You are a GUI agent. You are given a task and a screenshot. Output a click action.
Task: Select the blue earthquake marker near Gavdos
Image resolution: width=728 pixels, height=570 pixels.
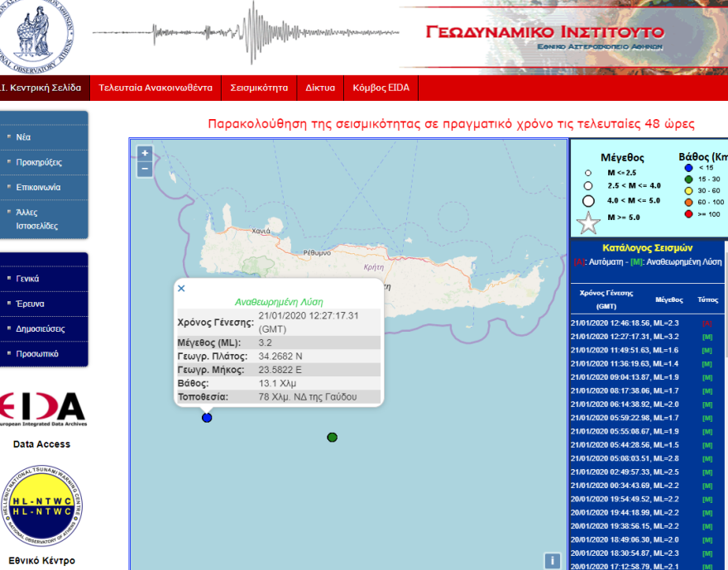[206, 418]
